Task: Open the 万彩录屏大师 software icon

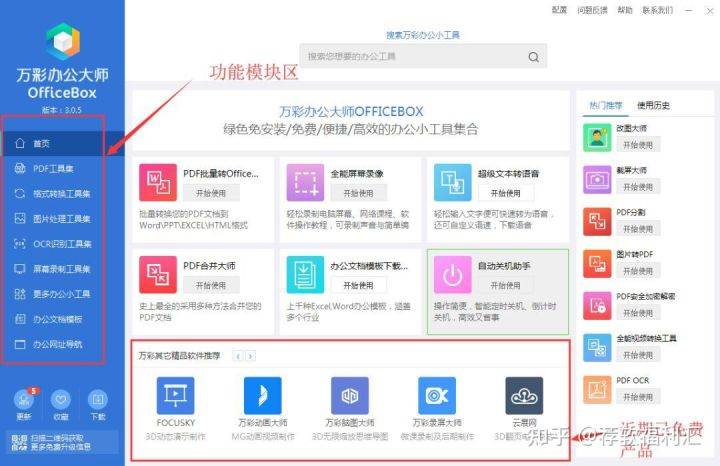Action: point(437,395)
